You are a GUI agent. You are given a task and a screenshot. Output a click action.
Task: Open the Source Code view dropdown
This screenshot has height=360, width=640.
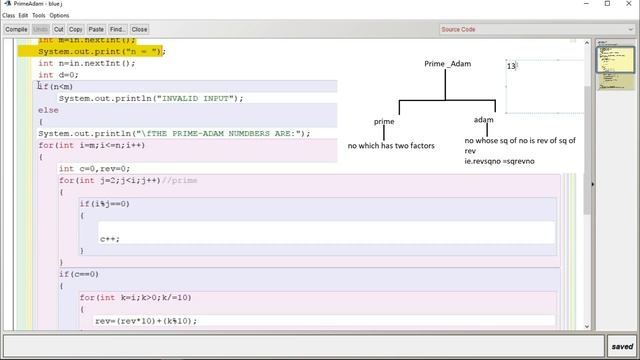537,29
